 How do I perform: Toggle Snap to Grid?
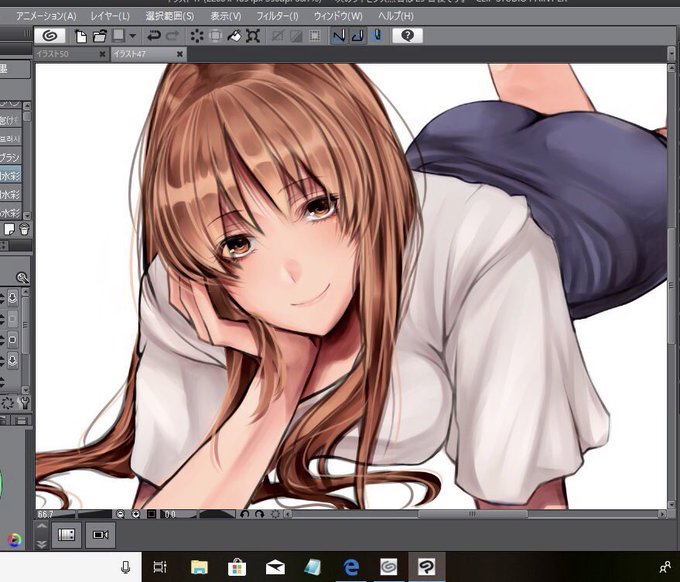coord(377,36)
